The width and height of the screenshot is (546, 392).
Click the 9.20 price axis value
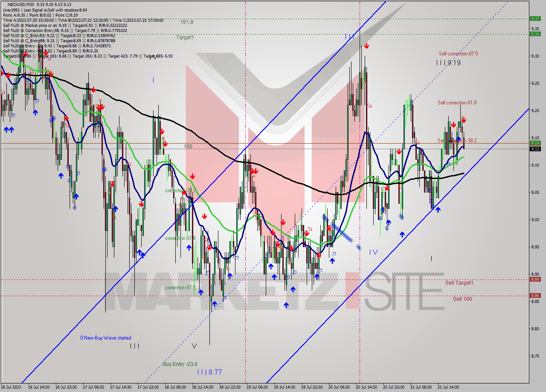pyautogui.click(x=535, y=110)
